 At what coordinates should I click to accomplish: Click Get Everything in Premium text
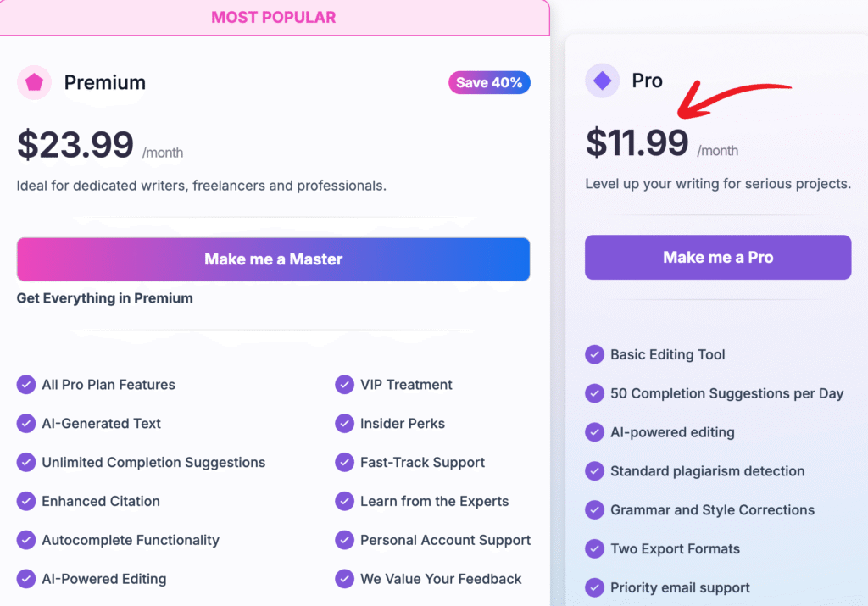[x=104, y=298]
